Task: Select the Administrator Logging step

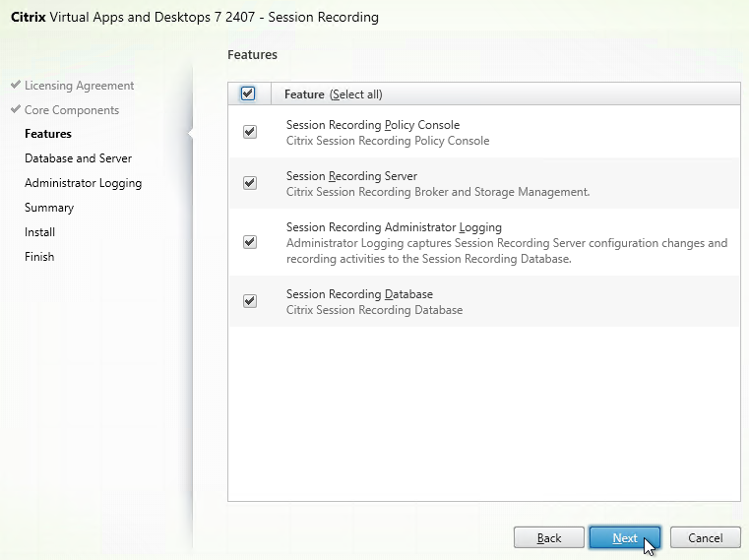Action: tap(83, 183)
